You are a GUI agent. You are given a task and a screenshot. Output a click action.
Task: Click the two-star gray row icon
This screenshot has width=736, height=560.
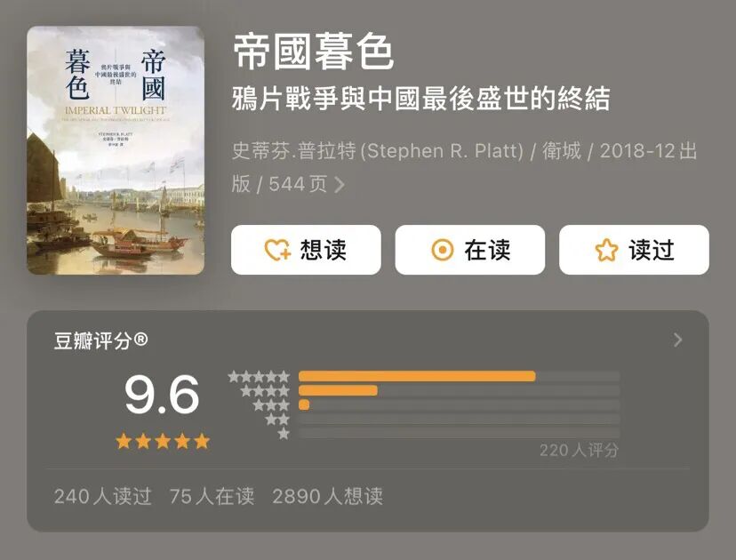click(x=277, y=420)
